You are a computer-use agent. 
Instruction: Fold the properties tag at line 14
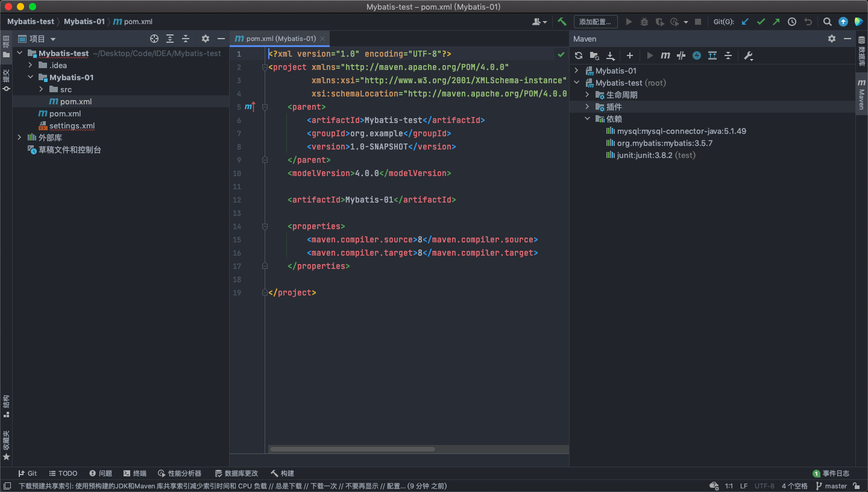click(265, 226)
